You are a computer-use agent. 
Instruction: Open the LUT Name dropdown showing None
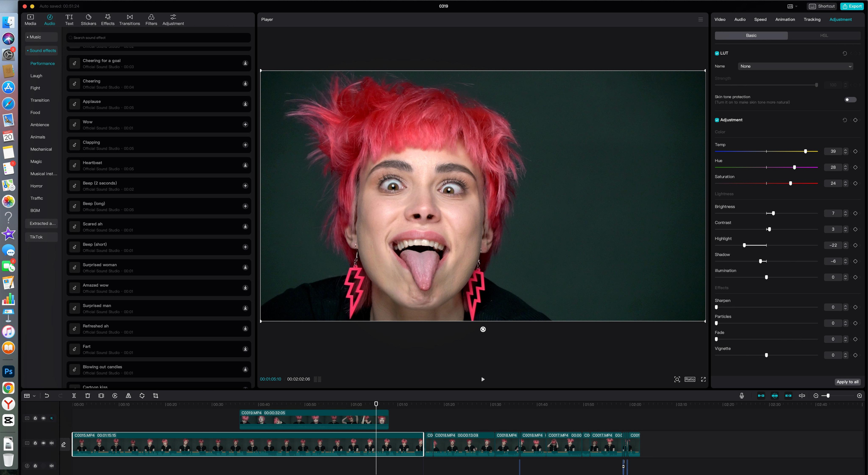point(795,66)
